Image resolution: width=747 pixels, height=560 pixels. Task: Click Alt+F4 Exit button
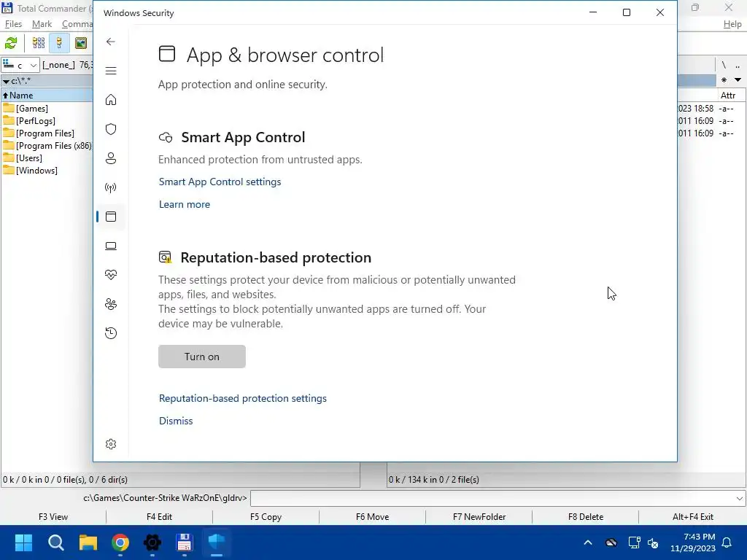(693, 517)
